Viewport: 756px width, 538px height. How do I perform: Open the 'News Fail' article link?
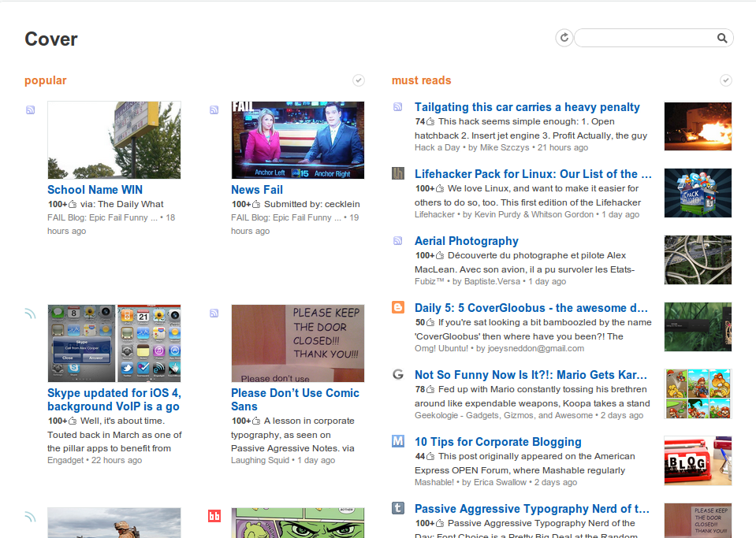pyautogui.click(x=257, y=190)
